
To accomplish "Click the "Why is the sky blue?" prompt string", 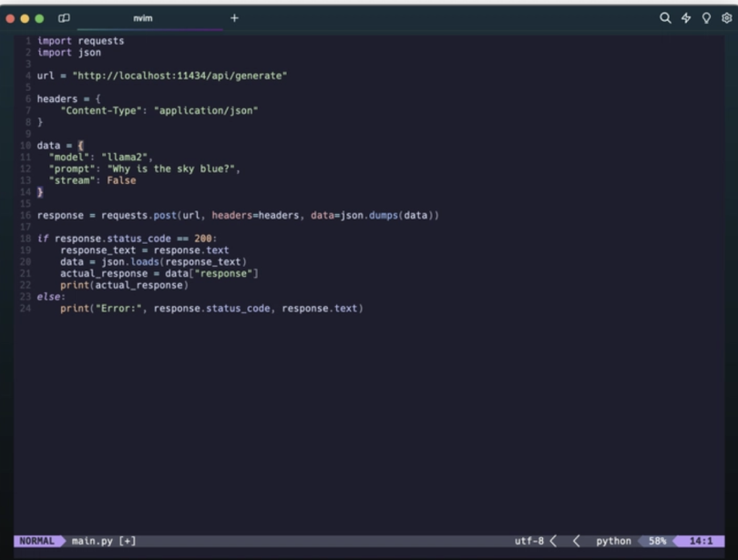I will click(x=173, y=168).
